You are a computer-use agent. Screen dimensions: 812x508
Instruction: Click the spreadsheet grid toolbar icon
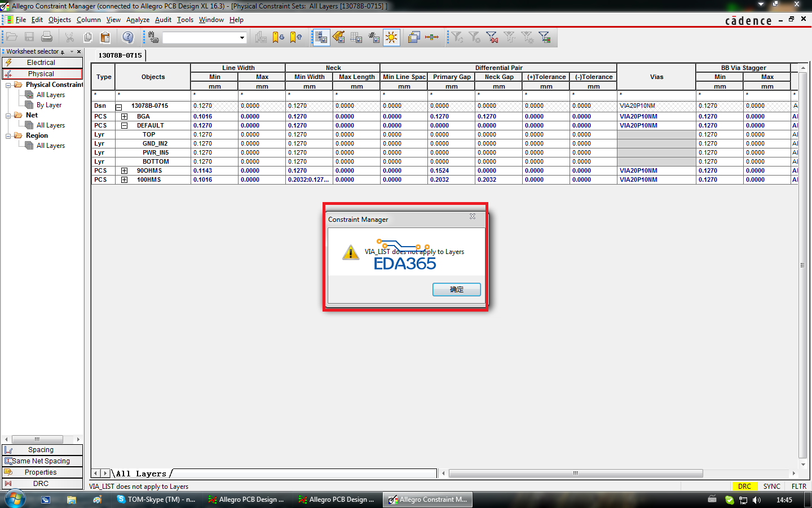click(356, 37)
